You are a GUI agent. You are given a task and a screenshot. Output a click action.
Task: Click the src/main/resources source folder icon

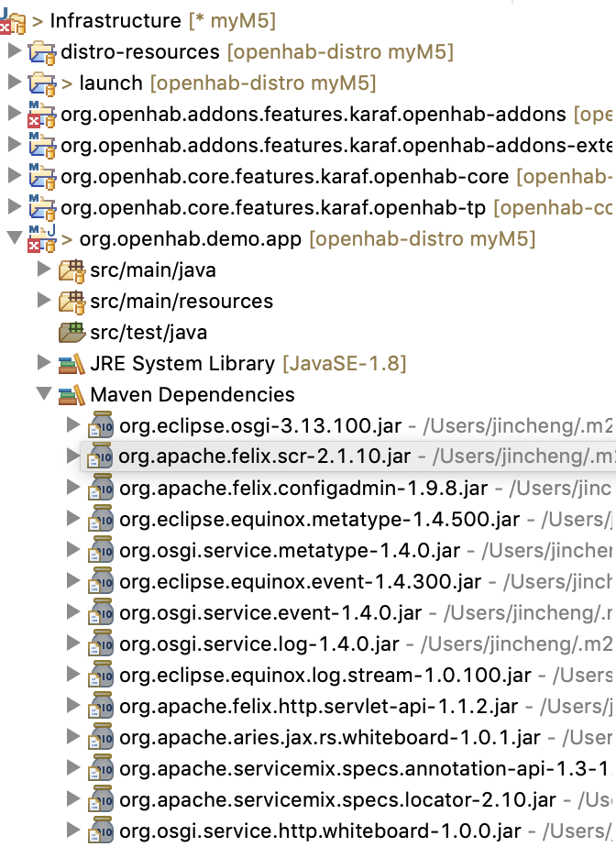71,302
